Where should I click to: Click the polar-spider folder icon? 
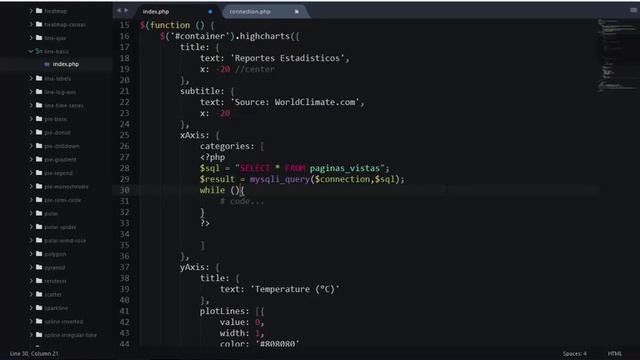coord(39,227)
